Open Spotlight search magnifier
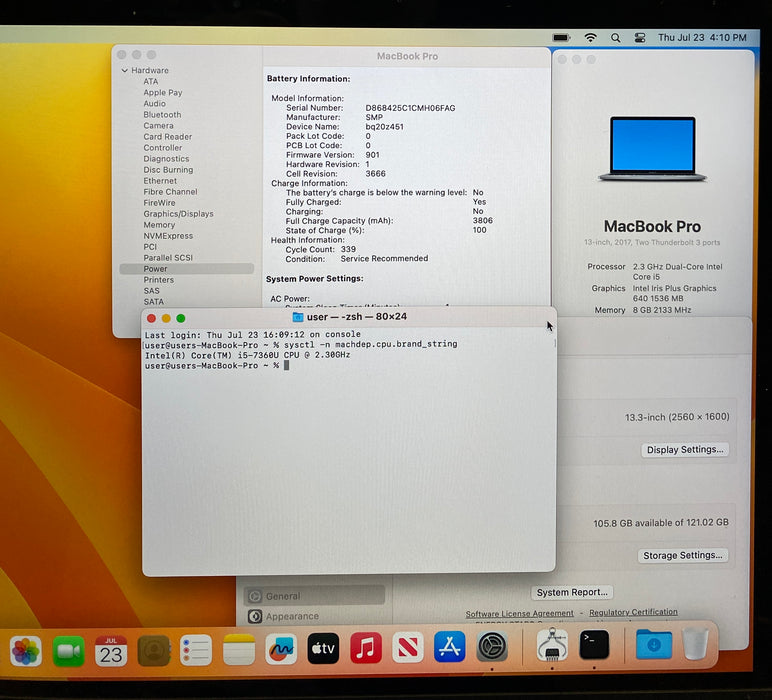The height and width of the screenshot is (700, 772). pyautogui.click(x=615, y=37)
